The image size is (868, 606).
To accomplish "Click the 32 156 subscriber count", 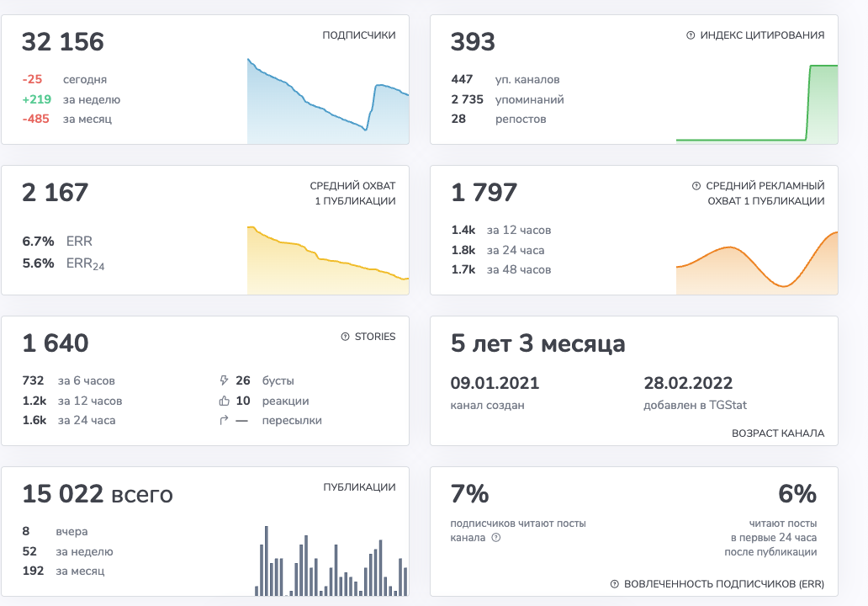I will coord(63,42).
